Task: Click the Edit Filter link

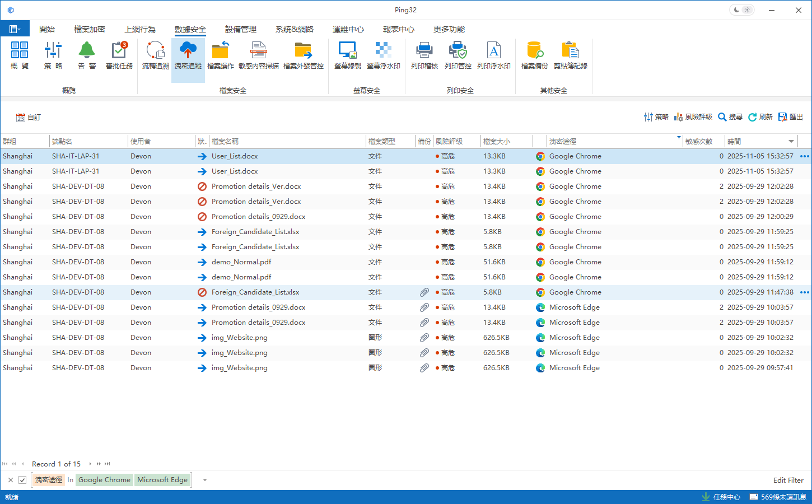Action: pyautogui.click(x=788, y=480)
